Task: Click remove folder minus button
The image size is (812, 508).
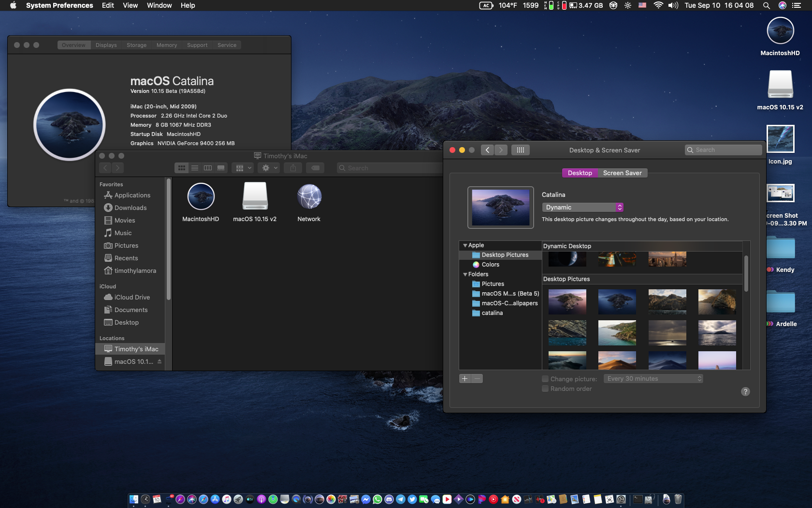Action: 477,379
